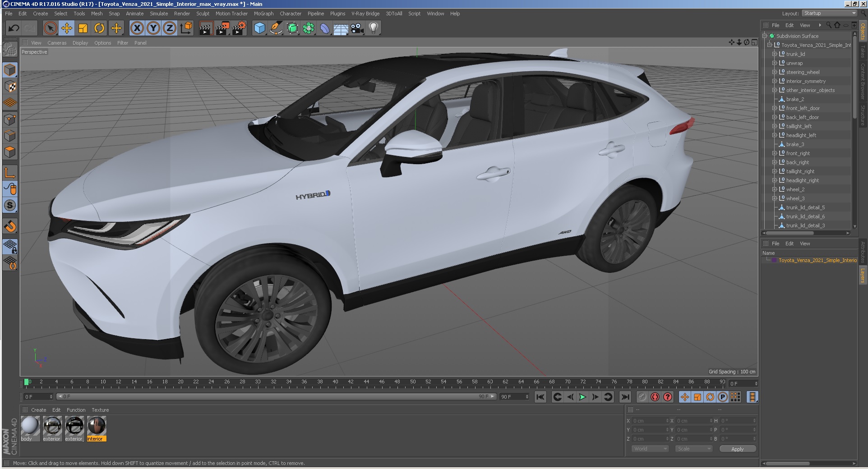Switch to Points mode icon
The image size is (868, 469).
[x=10, y=120]
